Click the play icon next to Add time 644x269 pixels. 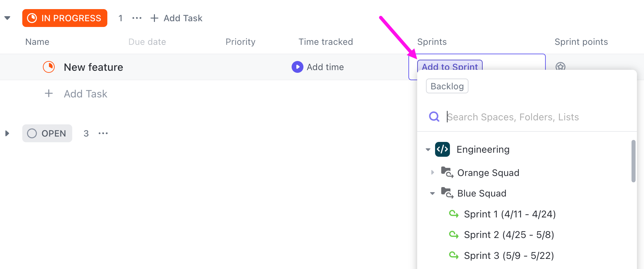click(x=297, y=67)
